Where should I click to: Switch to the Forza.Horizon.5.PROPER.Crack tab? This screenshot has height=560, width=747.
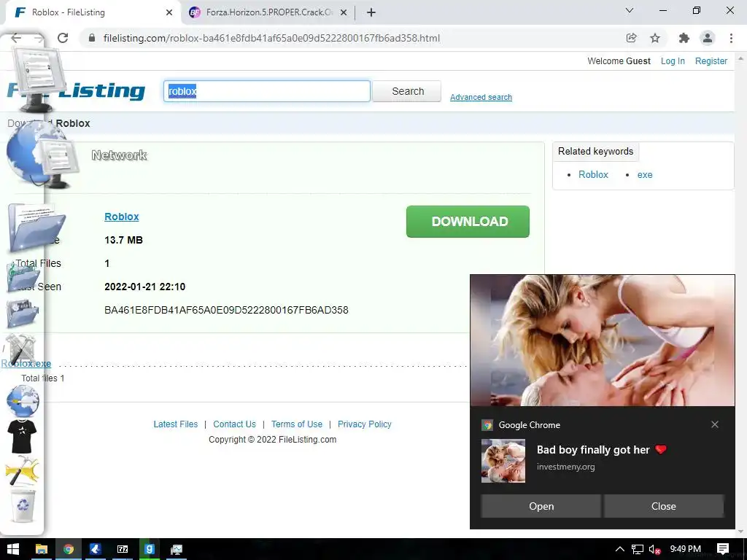(x=268, y=12)
